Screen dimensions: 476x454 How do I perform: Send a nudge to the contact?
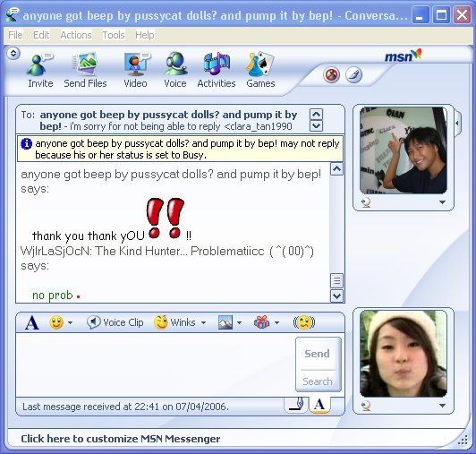(x=304, y=322)
